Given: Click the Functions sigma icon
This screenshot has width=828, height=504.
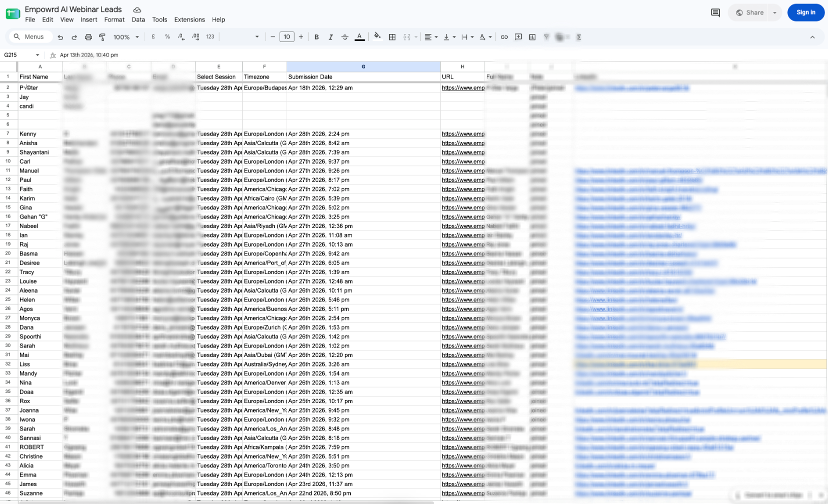Looking at the screenshot, I should (x=579, y=37).
